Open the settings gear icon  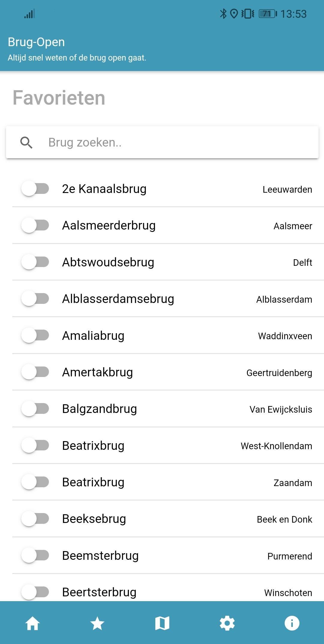[x=227, y=623]
